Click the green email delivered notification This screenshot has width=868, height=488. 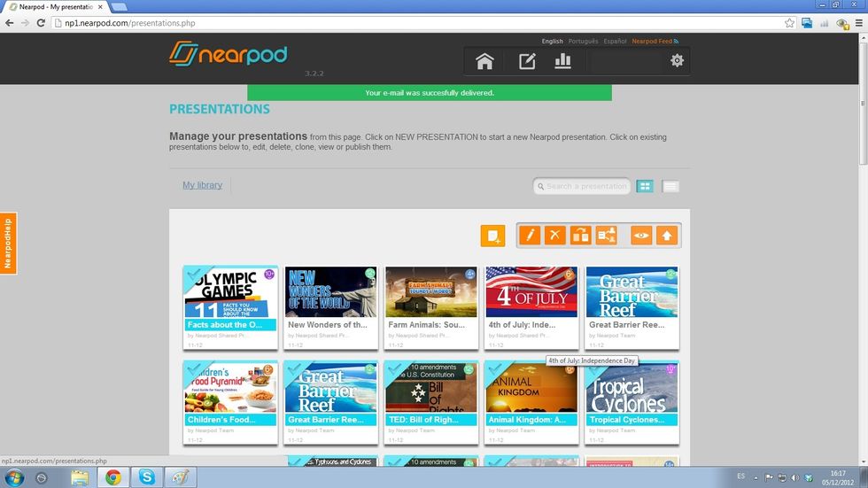tap(430, 92)
